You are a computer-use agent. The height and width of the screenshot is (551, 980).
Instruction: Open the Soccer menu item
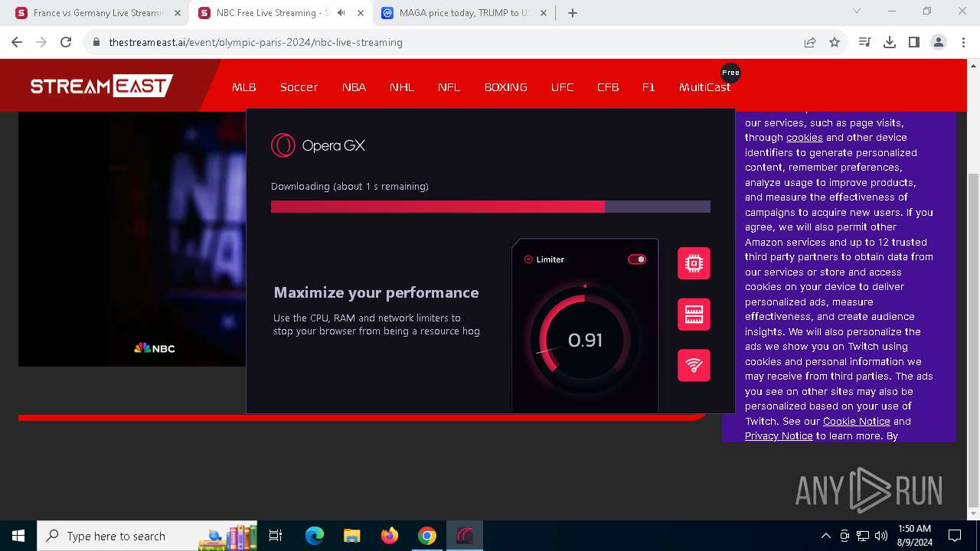(x=299, y=87)
